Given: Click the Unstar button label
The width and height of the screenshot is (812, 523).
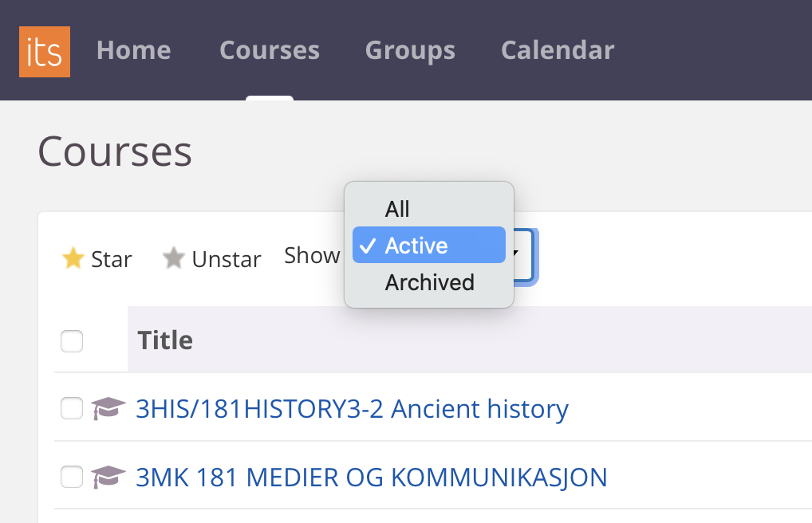Looking at the screenshot, I should pos(227,259).
